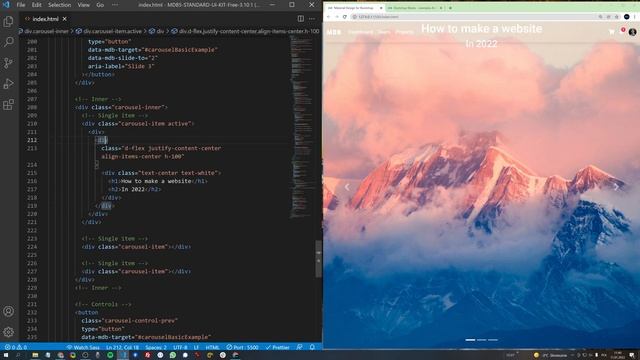Click the second carousel indicator
Screen dimensions: 640x360
tap(482, 340)
